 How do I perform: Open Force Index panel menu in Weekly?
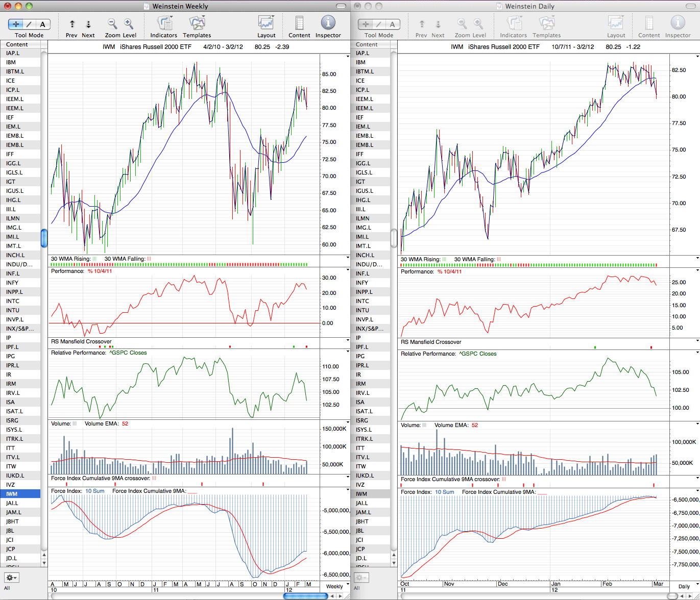(348, 489)
